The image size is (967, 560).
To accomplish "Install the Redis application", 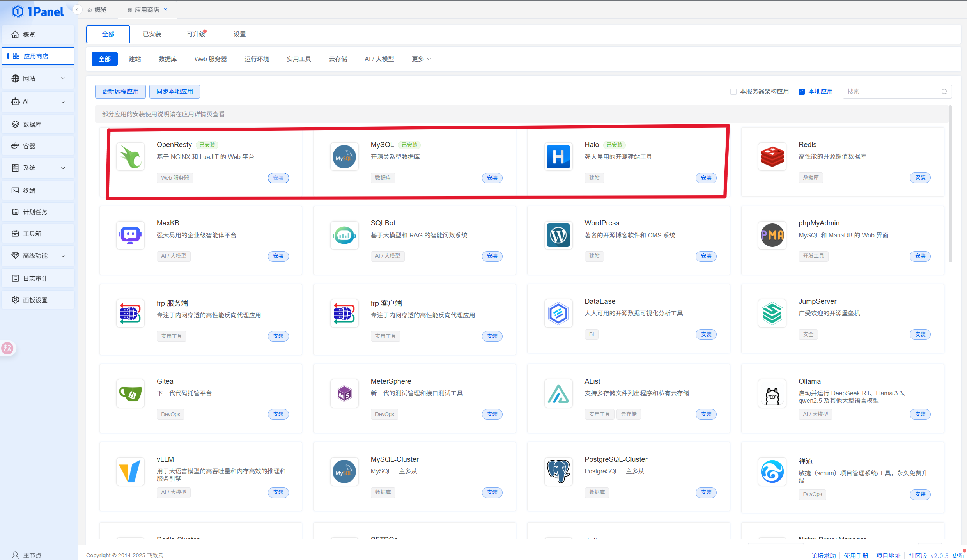I will (x=920, y=177).
